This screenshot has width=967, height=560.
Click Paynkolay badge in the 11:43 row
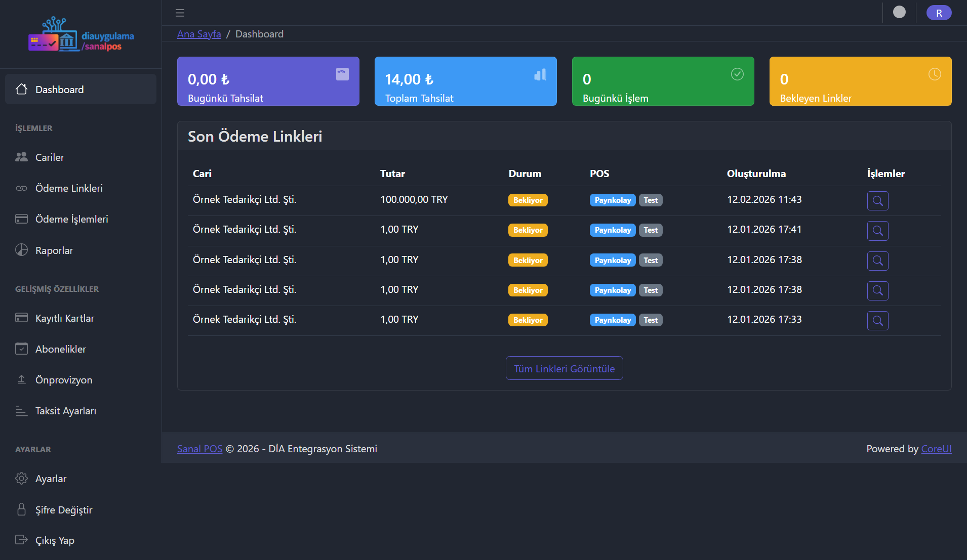coord(613,200)
